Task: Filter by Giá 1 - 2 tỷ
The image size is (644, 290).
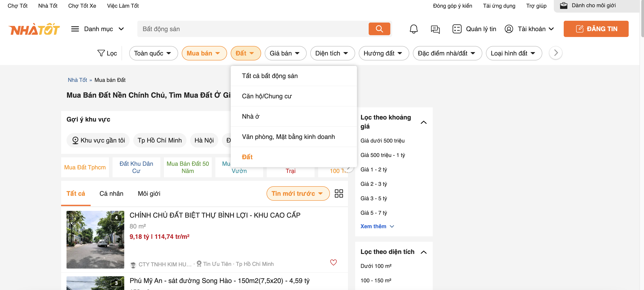Action: 373,170
